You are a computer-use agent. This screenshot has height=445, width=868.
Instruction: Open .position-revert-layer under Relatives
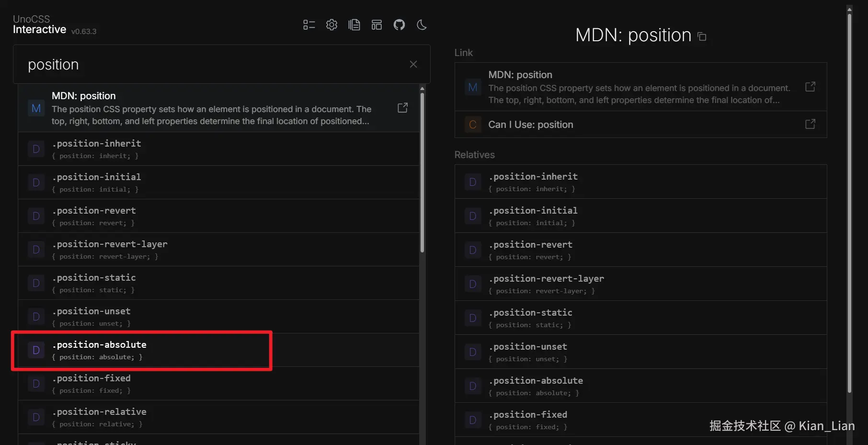[640, 284]
